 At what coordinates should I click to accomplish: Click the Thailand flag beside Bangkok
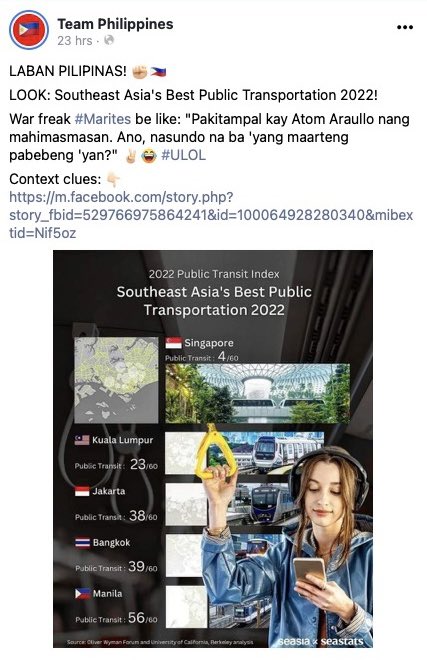tap(83, 543)
